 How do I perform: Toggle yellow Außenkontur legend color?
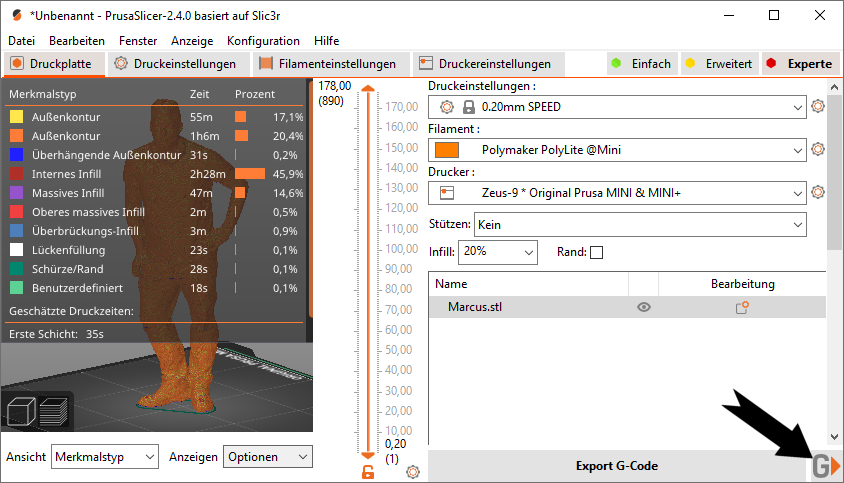(x=17, y=116)
